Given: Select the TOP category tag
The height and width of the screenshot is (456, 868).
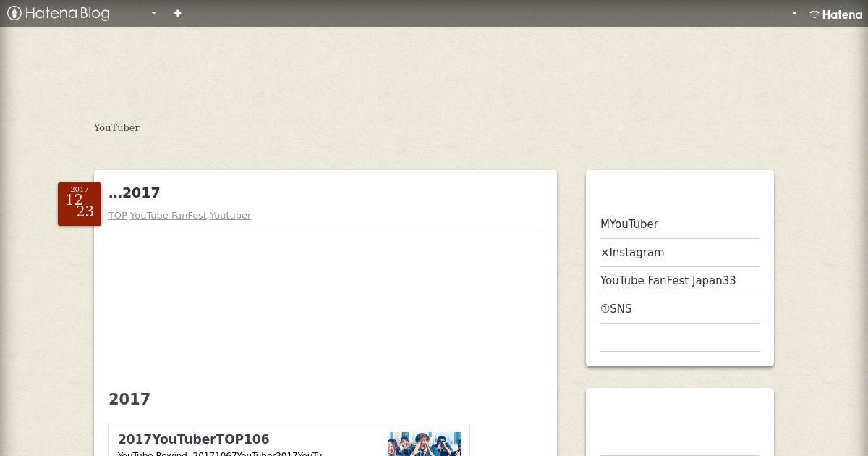Looking at the screenshot, I should (x=118, y=216).
